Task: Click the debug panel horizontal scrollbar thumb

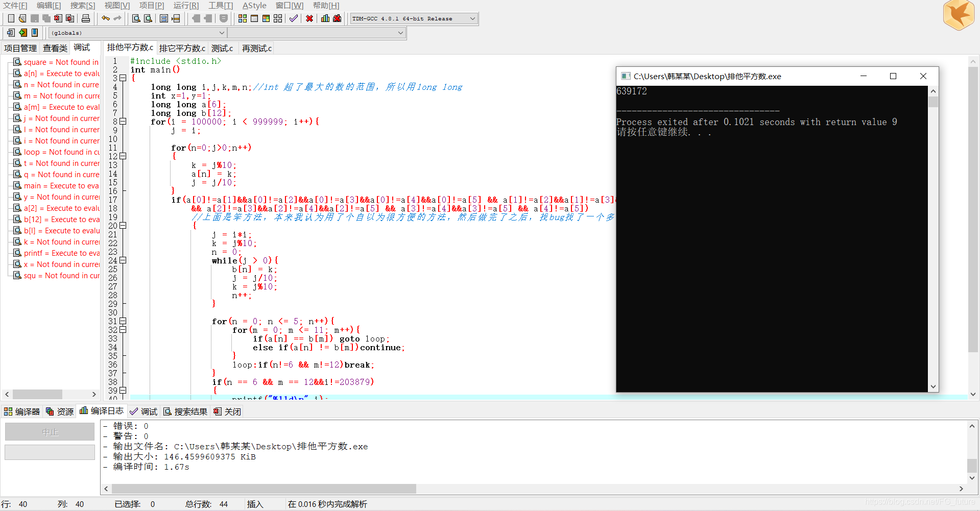Action: [37, 395]
